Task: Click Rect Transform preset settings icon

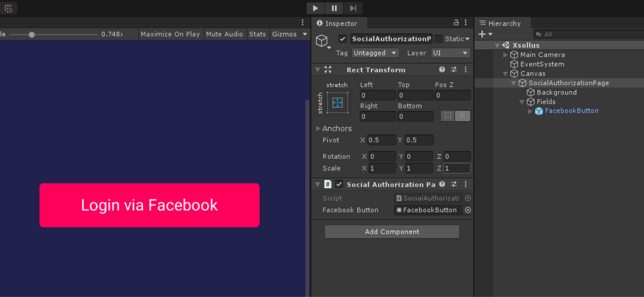Action: point(453,70)
